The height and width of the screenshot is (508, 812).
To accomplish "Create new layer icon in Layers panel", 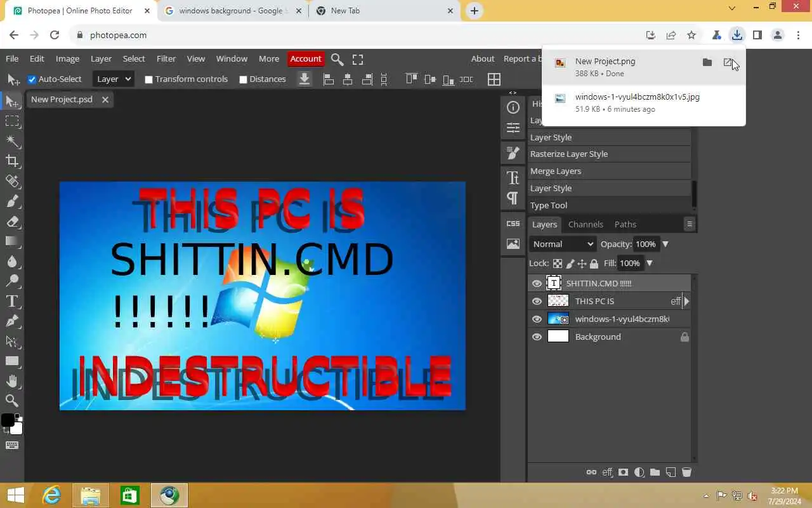I will click(671, 472).
